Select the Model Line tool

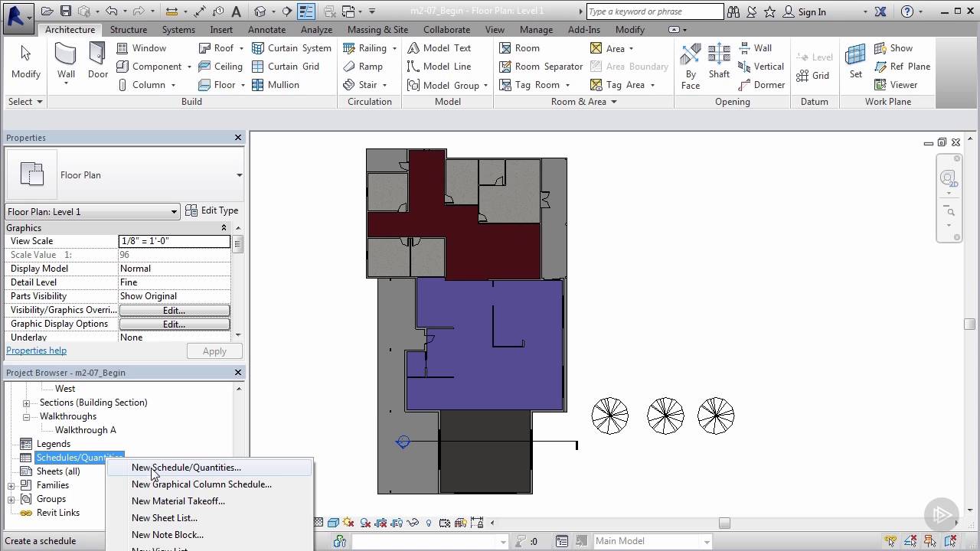click(x=439, y=67)
